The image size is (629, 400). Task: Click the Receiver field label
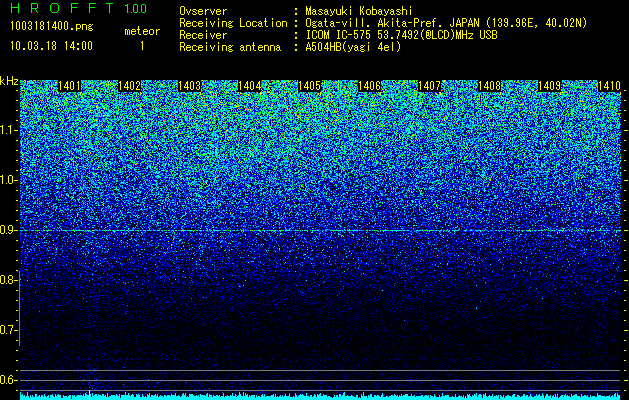pyautogui.click(x=203, y=35)
